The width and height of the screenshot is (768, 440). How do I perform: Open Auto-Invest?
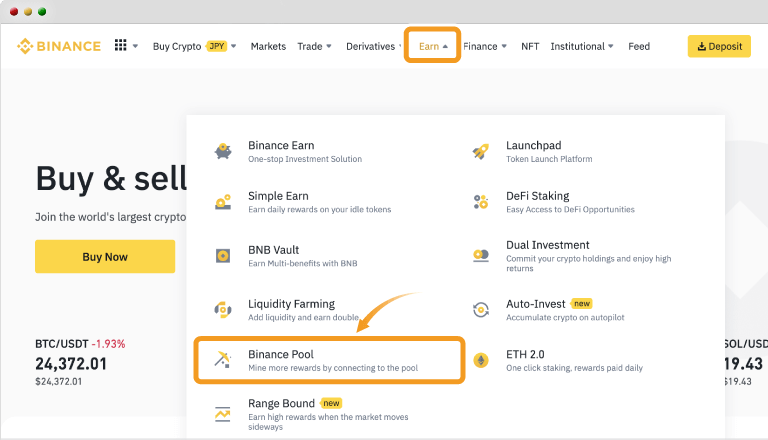(x=535, y=304)
